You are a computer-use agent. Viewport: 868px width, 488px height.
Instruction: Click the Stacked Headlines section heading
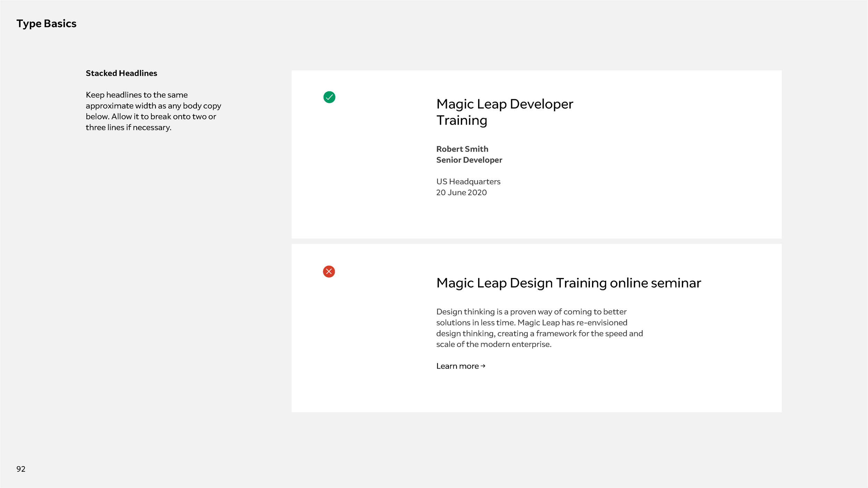(x=121, y=73)
